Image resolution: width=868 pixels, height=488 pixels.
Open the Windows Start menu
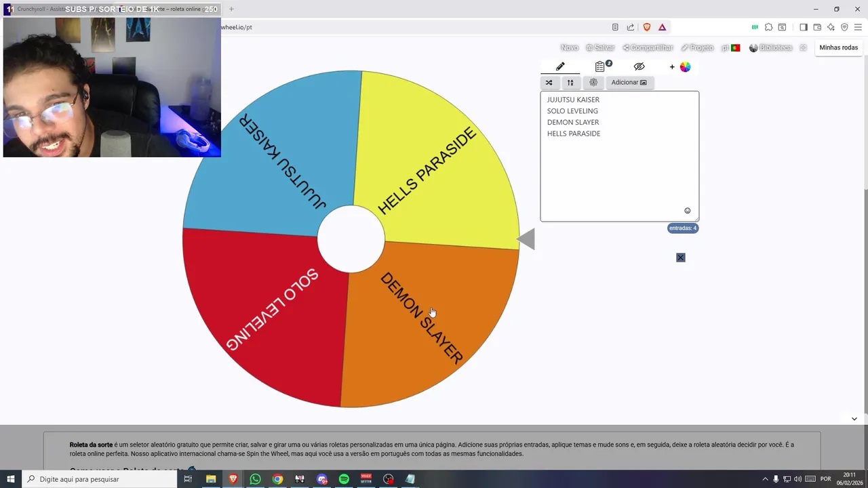[11, 479]
